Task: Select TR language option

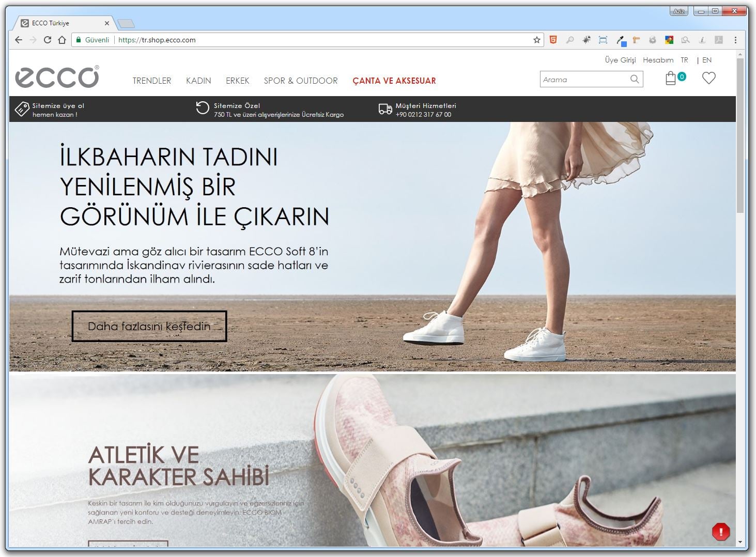Action: 684,60
